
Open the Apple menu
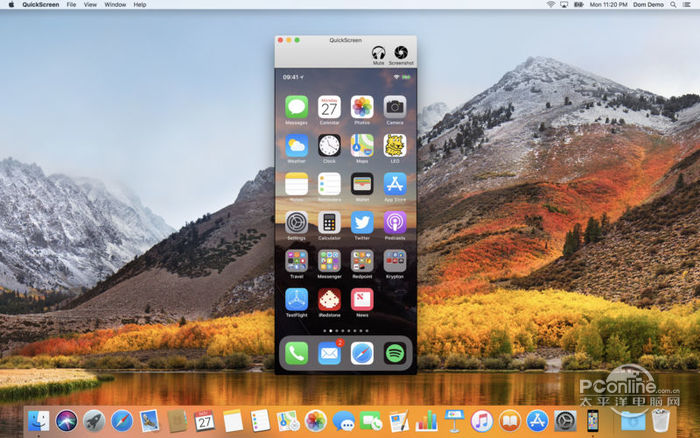11,4
